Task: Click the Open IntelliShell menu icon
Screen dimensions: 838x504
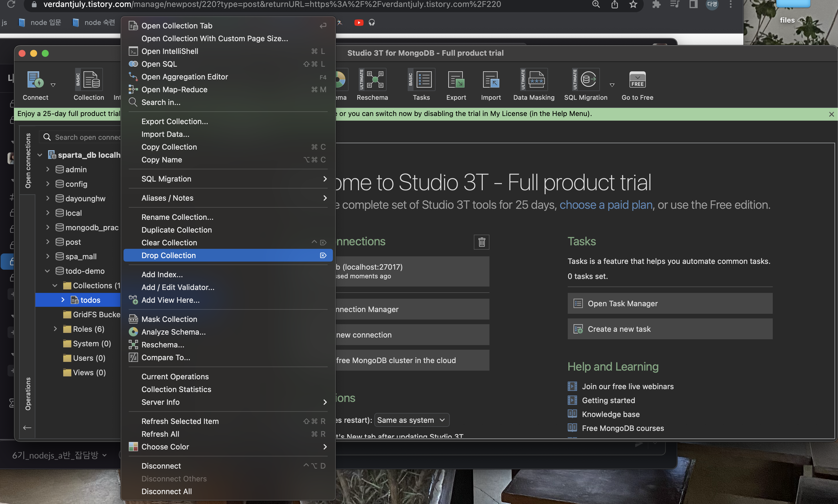Action: [133, 51]
